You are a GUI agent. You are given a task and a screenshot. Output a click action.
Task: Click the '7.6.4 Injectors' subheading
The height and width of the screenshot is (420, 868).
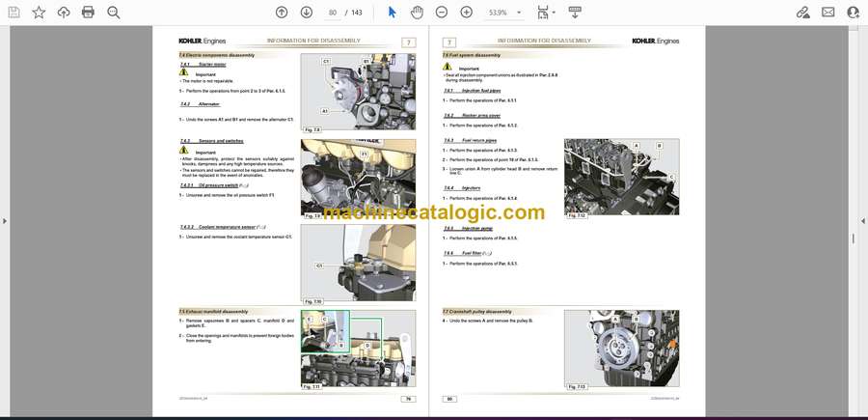tap(462, 188)
